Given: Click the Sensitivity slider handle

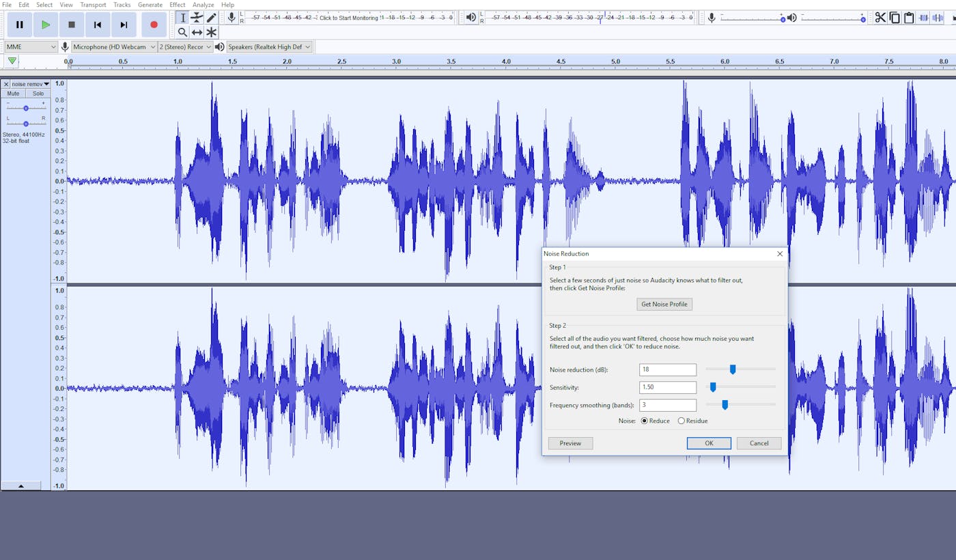Looking at the screenshot, I should click(x=713, y=387).
